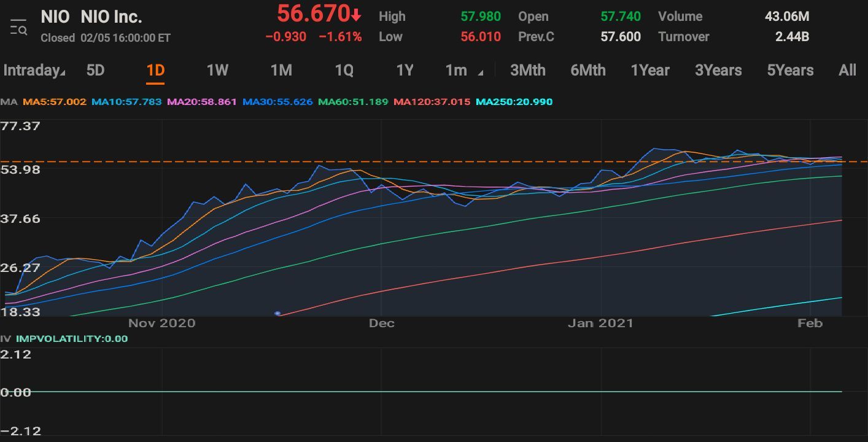Select the 1D chart tab
The height and width of the screenshot is (442, 868).
coord(155,70)
